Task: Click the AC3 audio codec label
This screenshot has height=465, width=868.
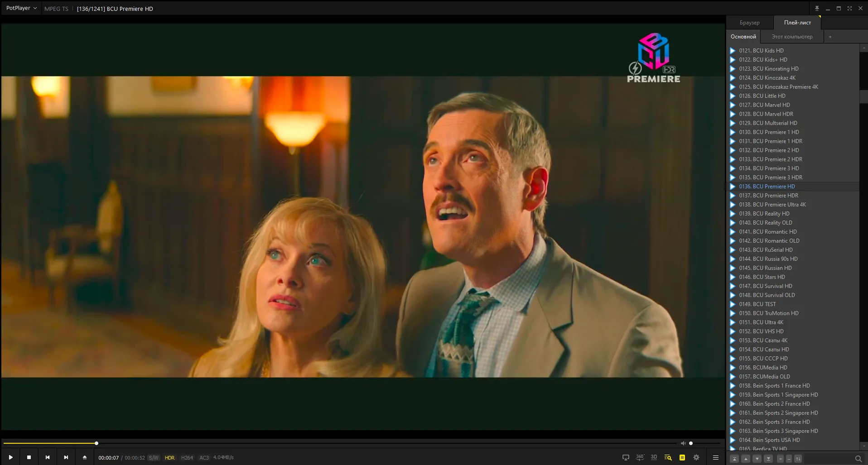Action: 204,458
